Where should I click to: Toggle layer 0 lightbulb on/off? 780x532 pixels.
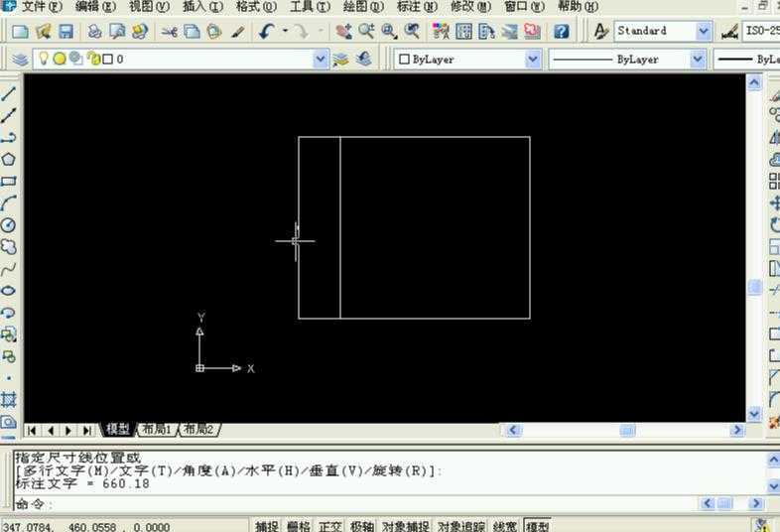click(x=44, y=59)
